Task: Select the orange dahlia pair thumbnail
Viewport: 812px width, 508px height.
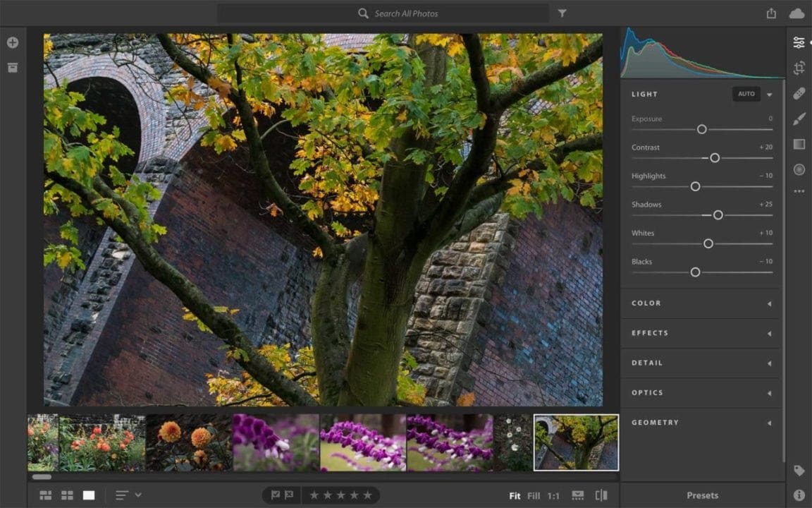Action: coord(189,442)
